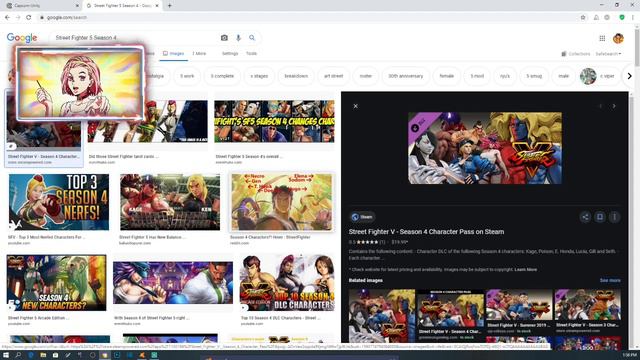Open search Tools

coord(251,53)
